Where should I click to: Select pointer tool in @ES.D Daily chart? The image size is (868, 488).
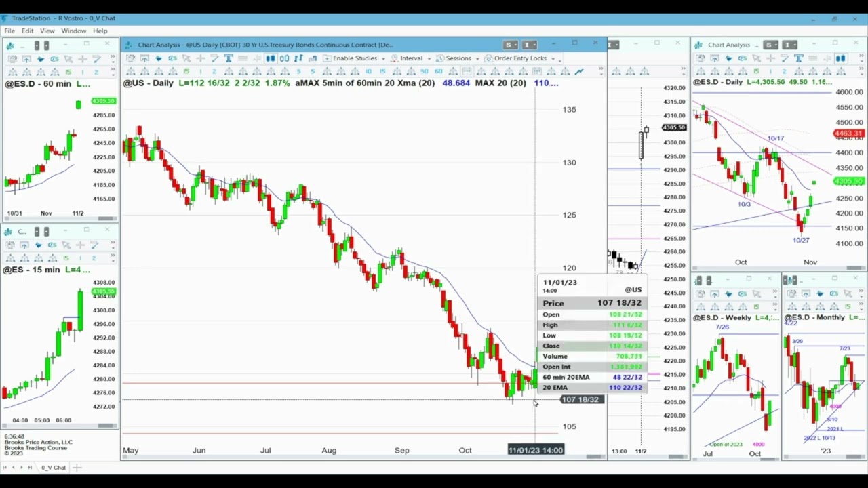[x=757, y=58]
